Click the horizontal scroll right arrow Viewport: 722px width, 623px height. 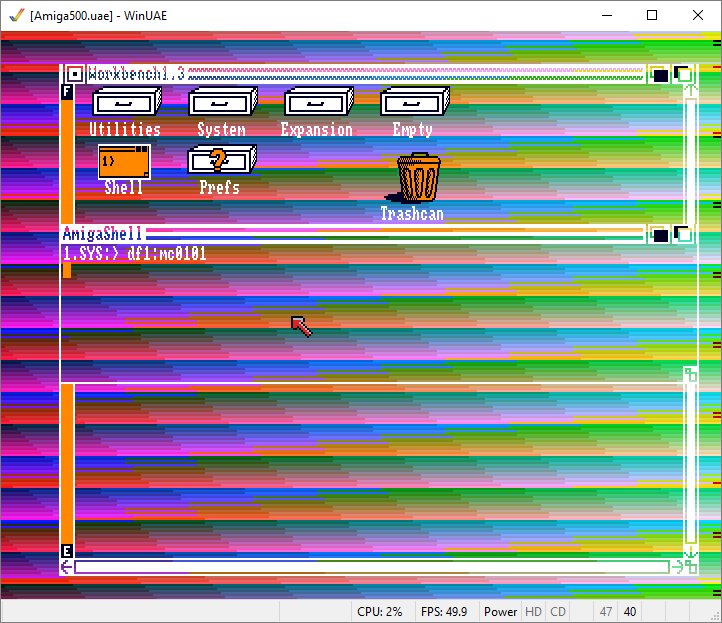pos(677,567)
